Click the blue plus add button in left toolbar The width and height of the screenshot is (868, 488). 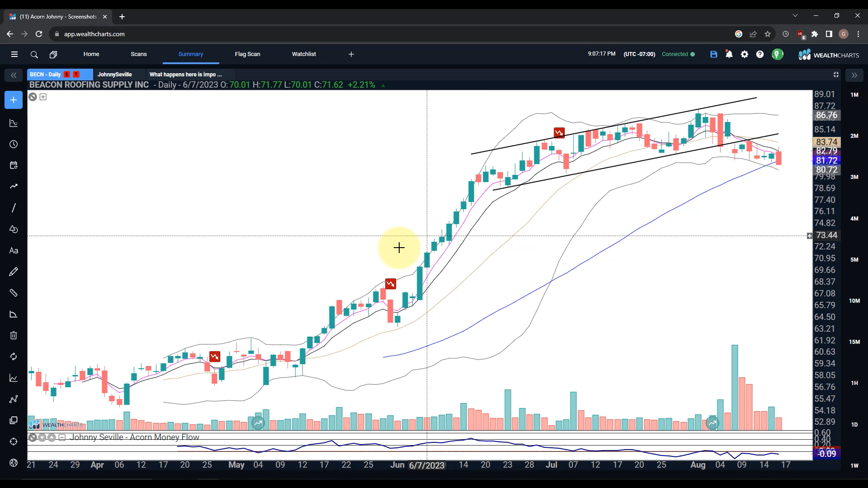tap(14, 100)
